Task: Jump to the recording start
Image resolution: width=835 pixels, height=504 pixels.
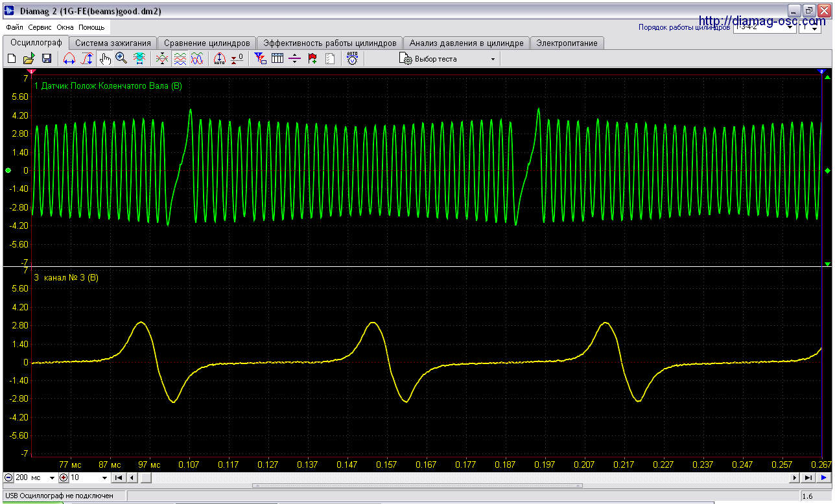Action: [119, 477]
